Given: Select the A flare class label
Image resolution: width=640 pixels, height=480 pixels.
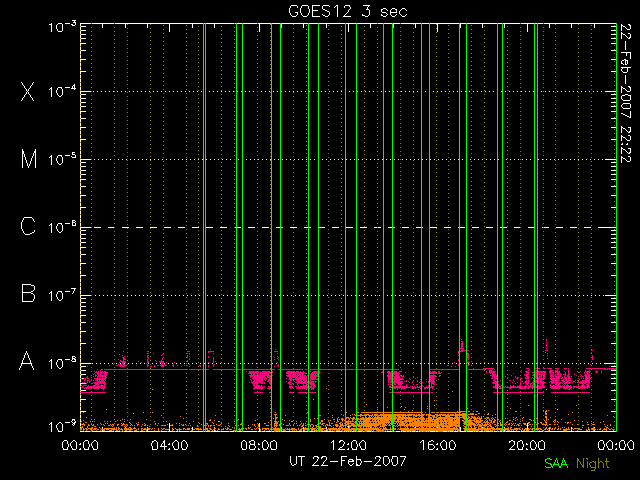Looking at the screenshot, I should [x=27, y=361].
